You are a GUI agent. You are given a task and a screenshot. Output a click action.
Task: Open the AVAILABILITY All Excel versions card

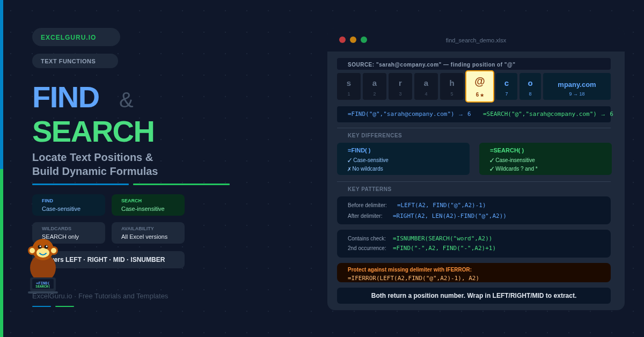pyautogui.click(x=148, y=233)
